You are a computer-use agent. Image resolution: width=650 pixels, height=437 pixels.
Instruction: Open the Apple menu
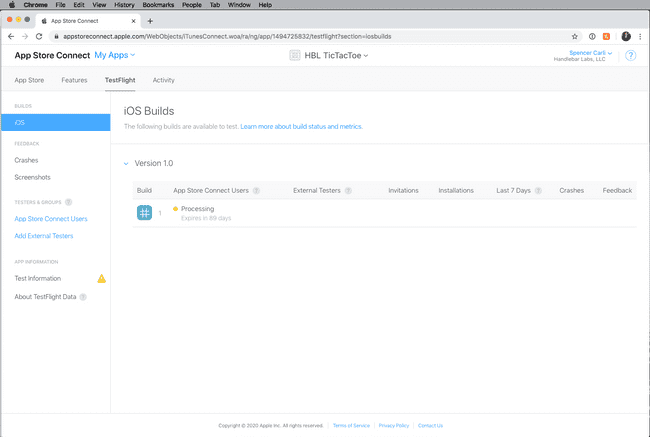point(12,5)
